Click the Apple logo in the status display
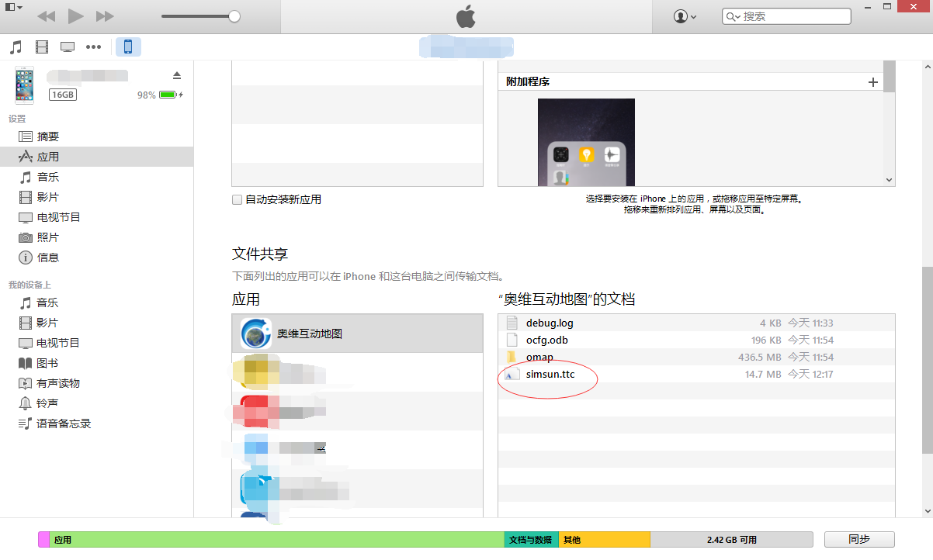The image size is (933, 560). click(x=466, y=16)
